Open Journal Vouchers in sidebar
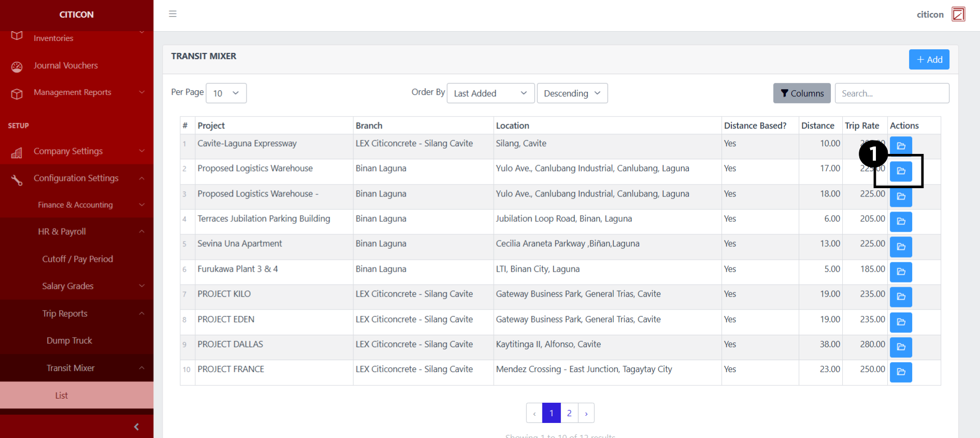The width and height of the screenshot is (980, 438). coord(65,66)
